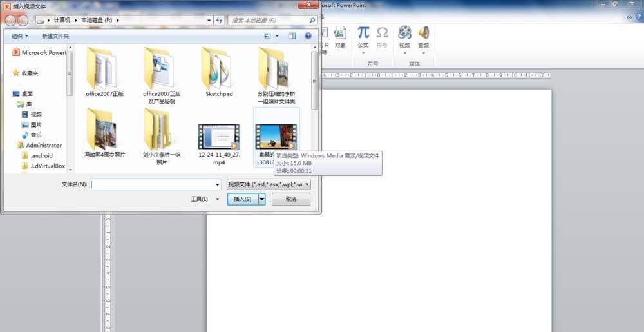Image resolution: width=644 pixels, height=332 pixels.
Task: Select the desert video thumbnail file
Action: 276,137
